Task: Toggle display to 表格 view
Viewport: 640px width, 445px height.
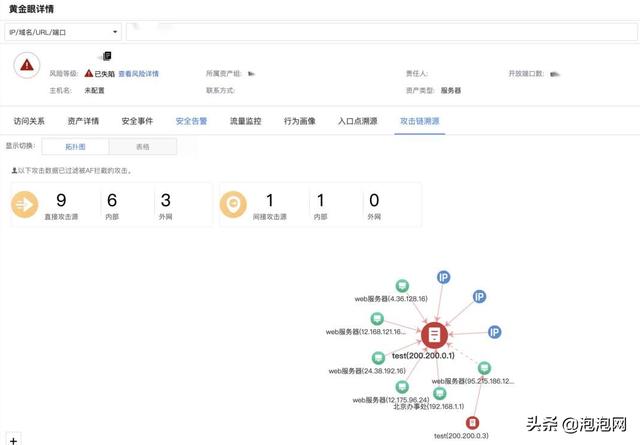Action: 143,147
